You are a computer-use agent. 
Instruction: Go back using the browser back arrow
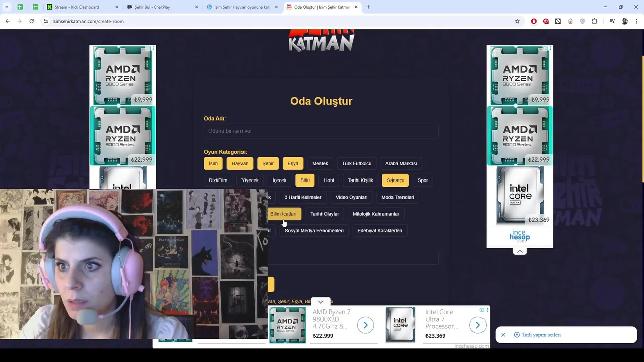[7, 21]
